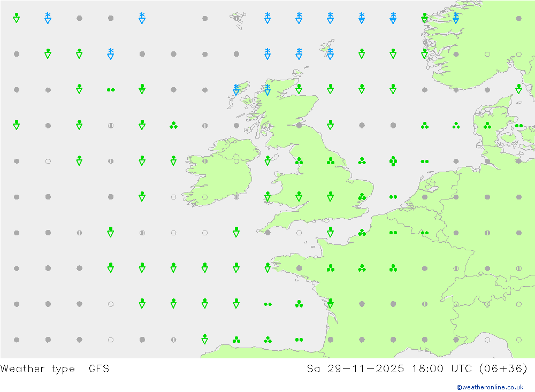
Task: Click the green shower symbol near the Isle of Man
Action: point(267,160)
